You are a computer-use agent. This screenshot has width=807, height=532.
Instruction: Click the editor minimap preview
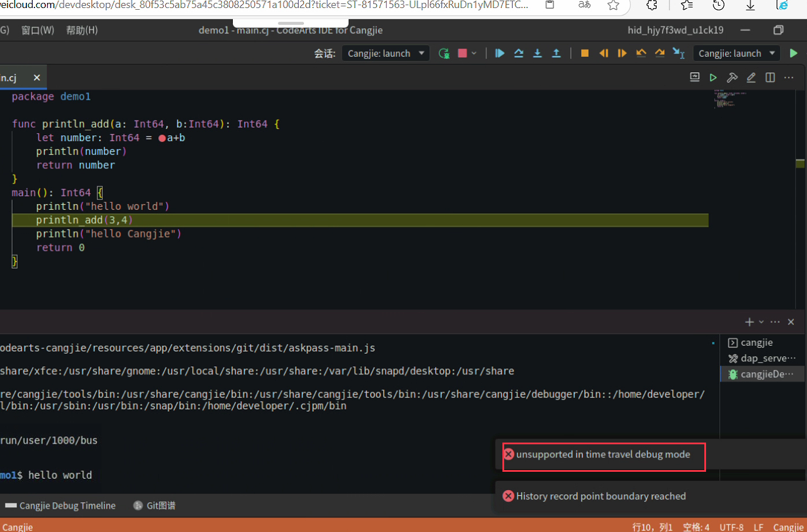point(730,99)
